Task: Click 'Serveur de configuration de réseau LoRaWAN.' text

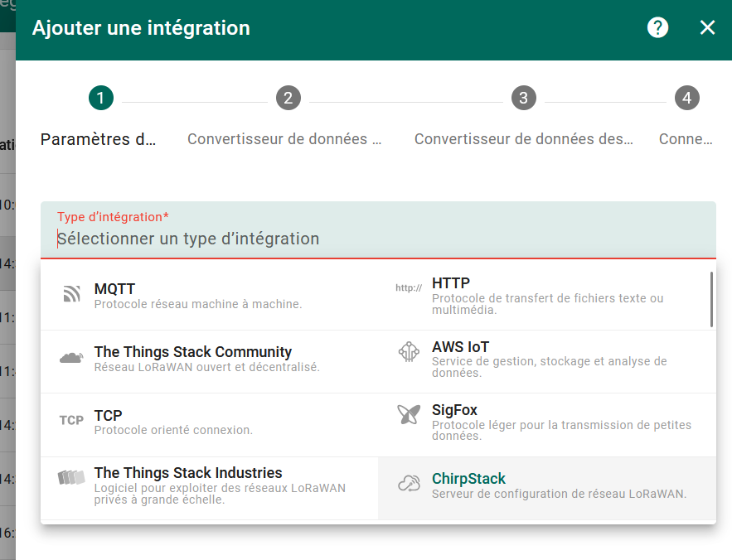Action: pos(559,494)
